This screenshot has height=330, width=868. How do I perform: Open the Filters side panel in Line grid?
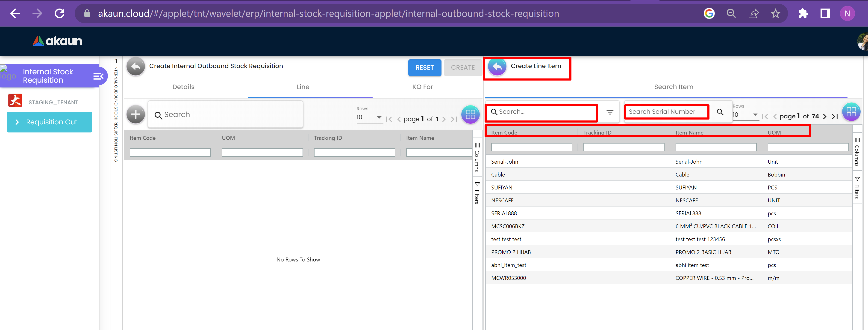click(477, 193)
